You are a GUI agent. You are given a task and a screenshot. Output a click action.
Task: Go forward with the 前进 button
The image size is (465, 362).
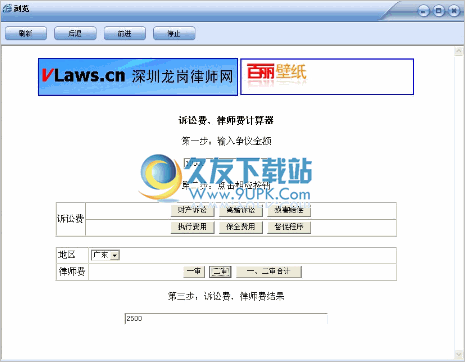pyautogui.click(x=125, y=33)
